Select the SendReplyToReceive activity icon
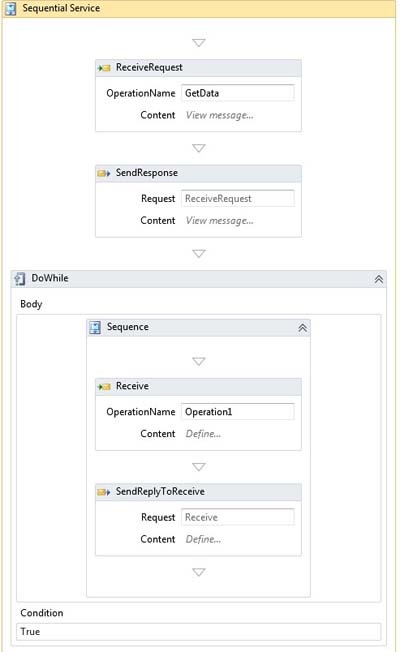400x652 pixels. point(104,492)
